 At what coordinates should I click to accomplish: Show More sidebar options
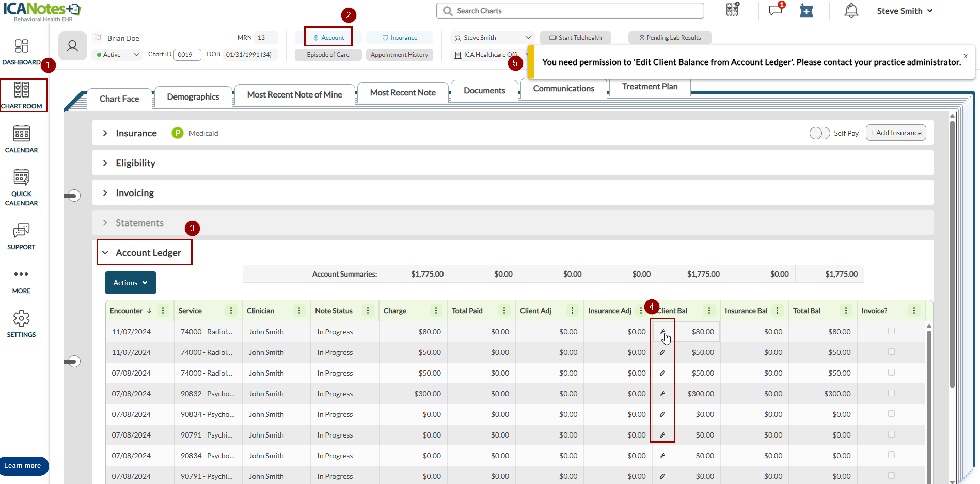(21, 281)
